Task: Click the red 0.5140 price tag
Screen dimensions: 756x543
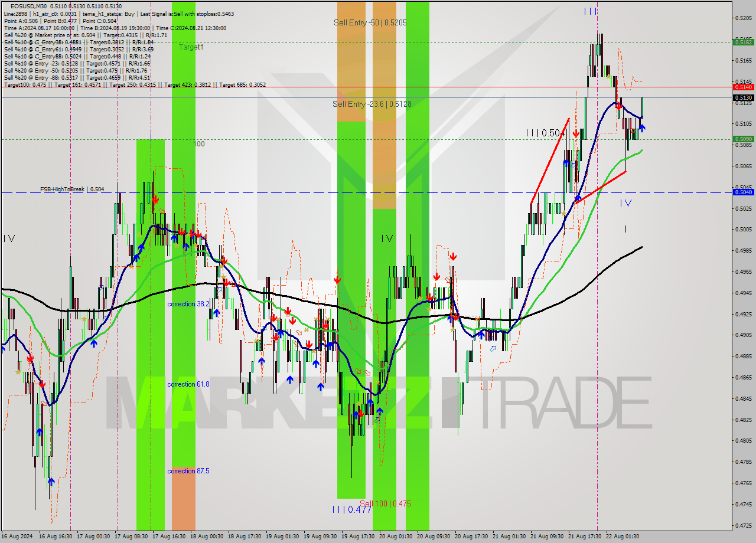Action: click(743, 87)
